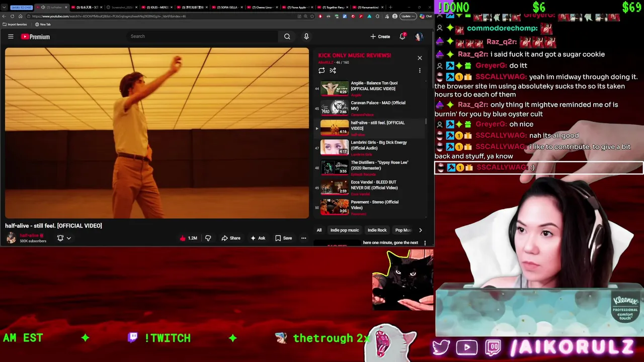The width and height of the screenshot is (644, 362).
Task: Switch to Together Pangea browser tab
Action: pos(332,8)
